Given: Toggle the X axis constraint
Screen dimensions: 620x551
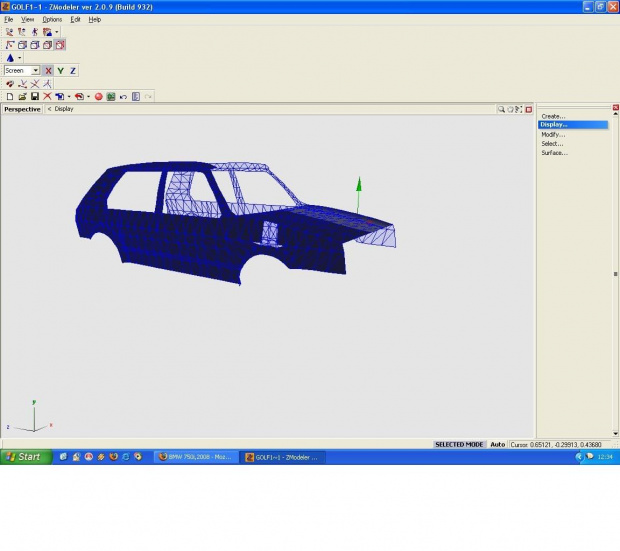Looking at the screenshot, I should coord(48,71).
